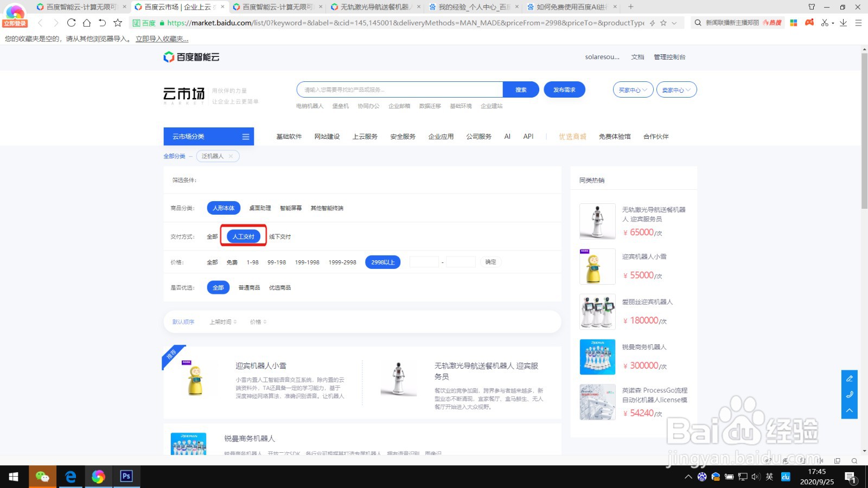
Task: Click 确定 price range button
Action: click(490, 262)
